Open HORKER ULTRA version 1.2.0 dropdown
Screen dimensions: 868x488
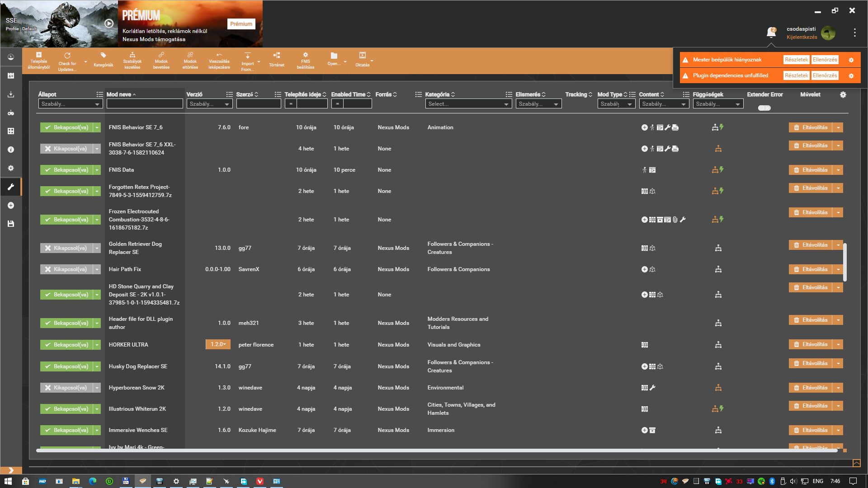218,344
